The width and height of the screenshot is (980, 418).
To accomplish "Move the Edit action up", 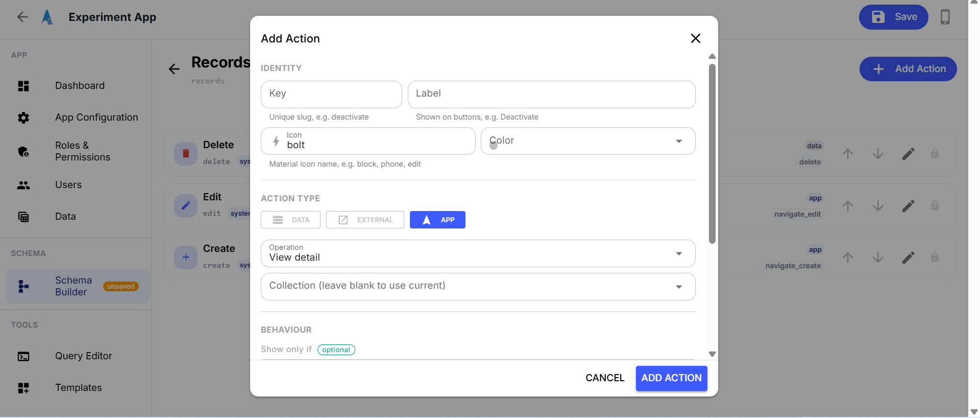I will click(848, 206).
